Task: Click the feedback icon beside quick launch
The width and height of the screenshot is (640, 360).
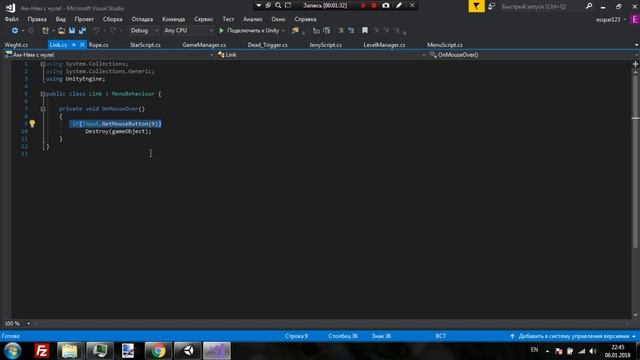Action: [492, 6]
